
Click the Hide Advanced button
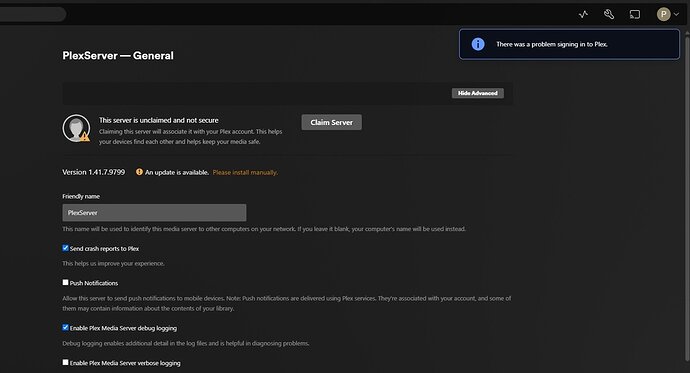[477, 93]
